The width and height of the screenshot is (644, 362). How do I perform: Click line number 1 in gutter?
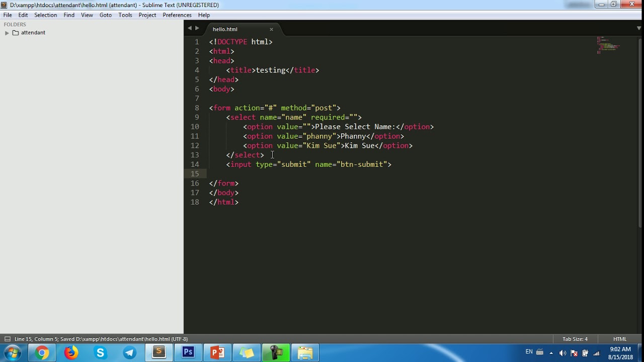(197, 42)
